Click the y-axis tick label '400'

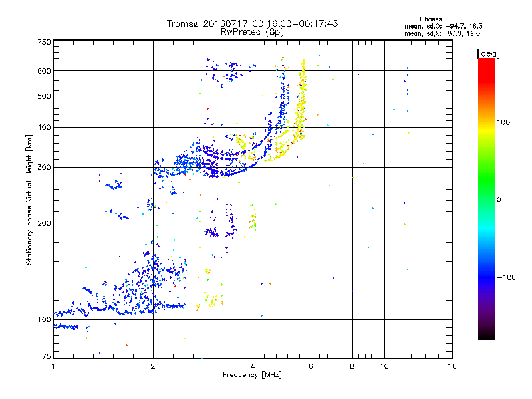coord(44,127)
